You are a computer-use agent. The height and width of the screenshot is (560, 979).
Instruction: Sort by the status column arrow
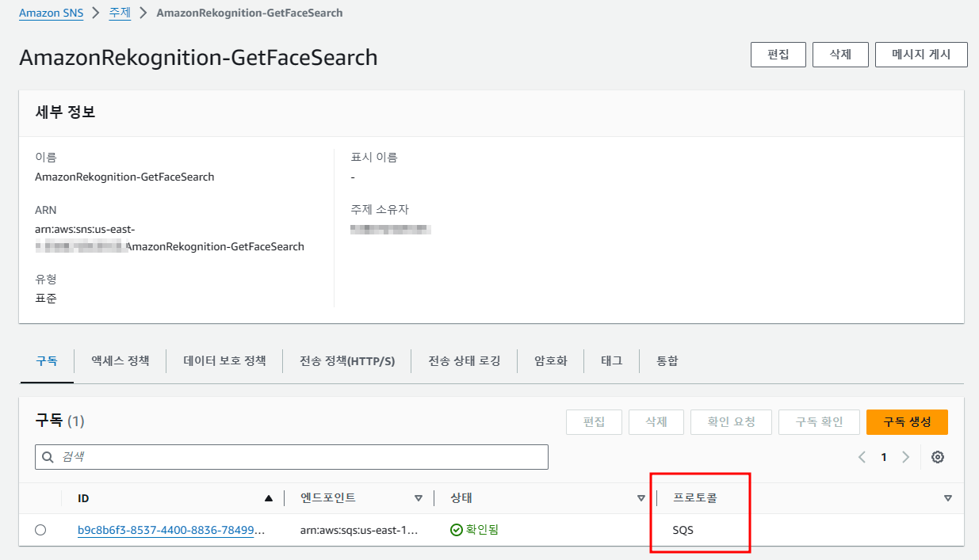click(x=641, y=498)
